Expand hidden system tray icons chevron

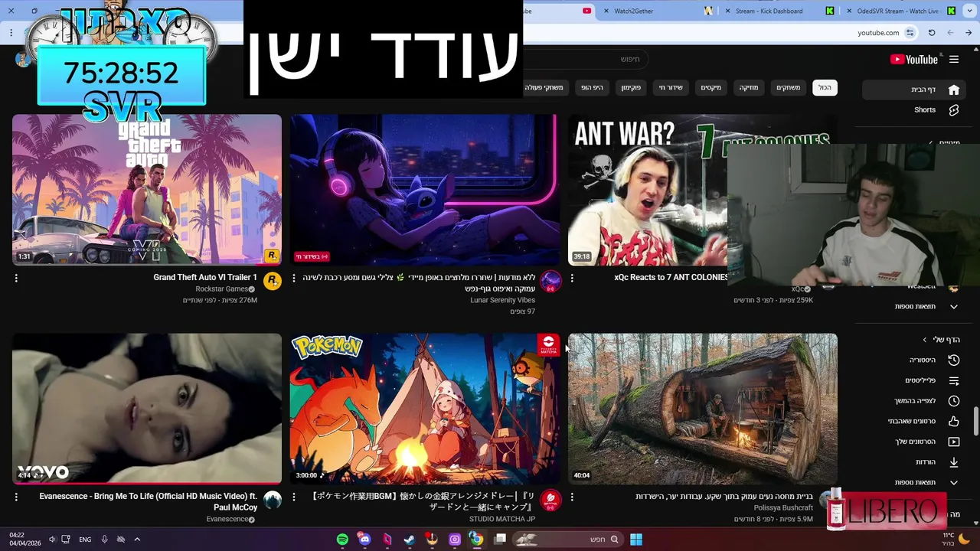coord(137,540)
